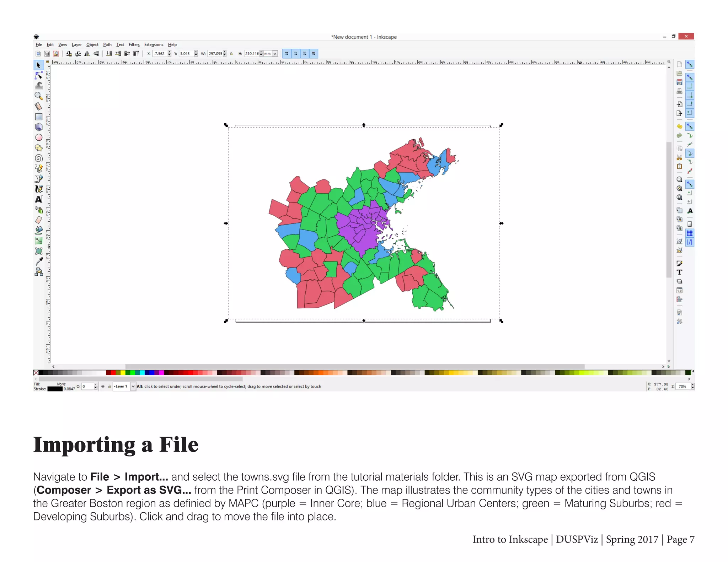This screenshot has height=562, width=728.
Task: Select the Text tool in the toolbox
Action: 39,199
